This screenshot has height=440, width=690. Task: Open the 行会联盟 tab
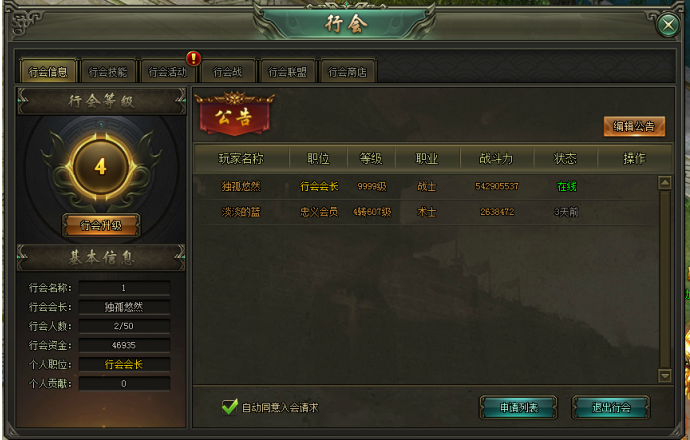[x=287, y=71]
